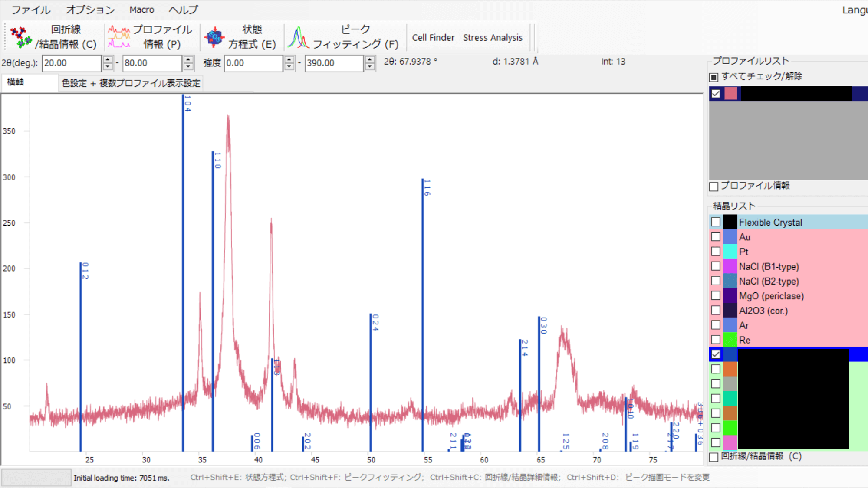Click the 2θ: 67.9378° readout
This screenshot has width=868, height=488.
pyautogui.click(x=410, y=62)
